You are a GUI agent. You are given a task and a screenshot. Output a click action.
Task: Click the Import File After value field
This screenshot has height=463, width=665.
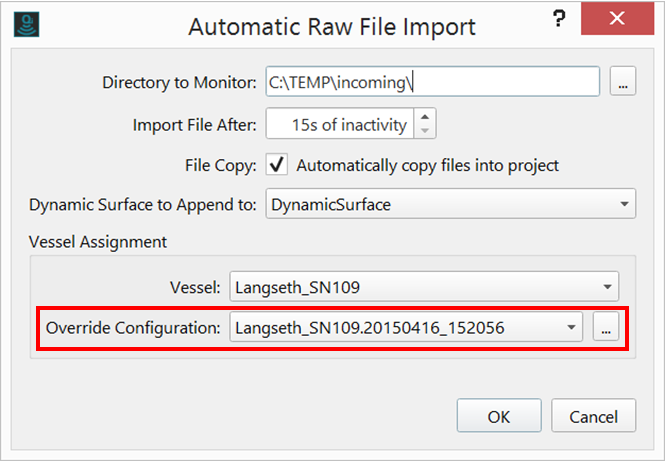tap(339, 125)
